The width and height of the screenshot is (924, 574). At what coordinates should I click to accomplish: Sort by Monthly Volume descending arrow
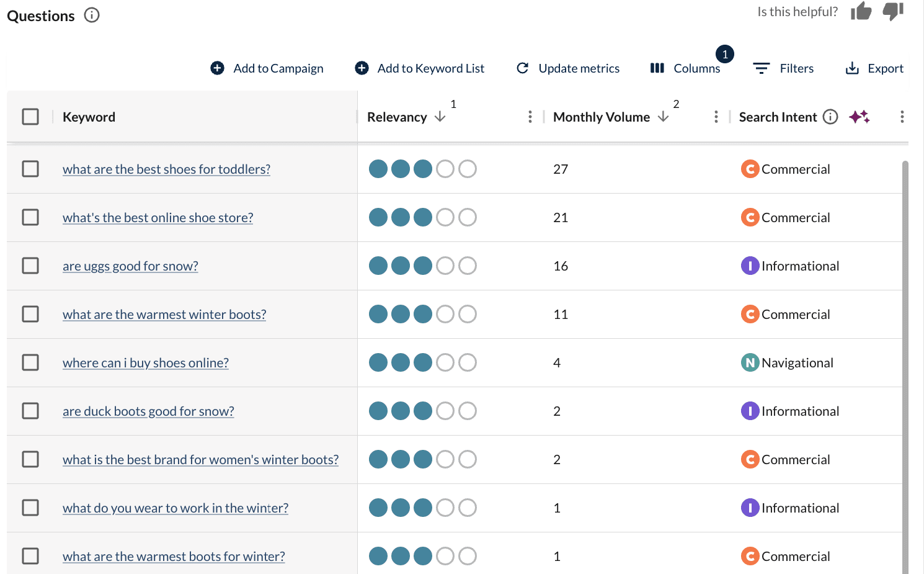[x=664, y=117]
